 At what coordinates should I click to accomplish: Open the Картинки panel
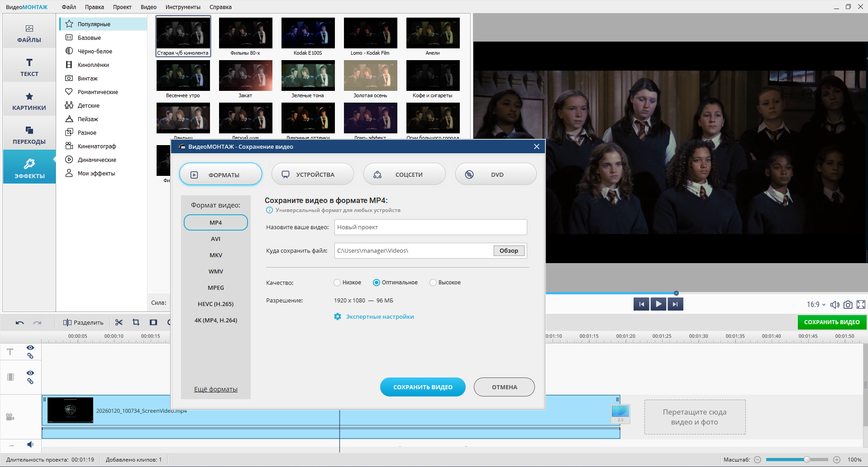29,101
